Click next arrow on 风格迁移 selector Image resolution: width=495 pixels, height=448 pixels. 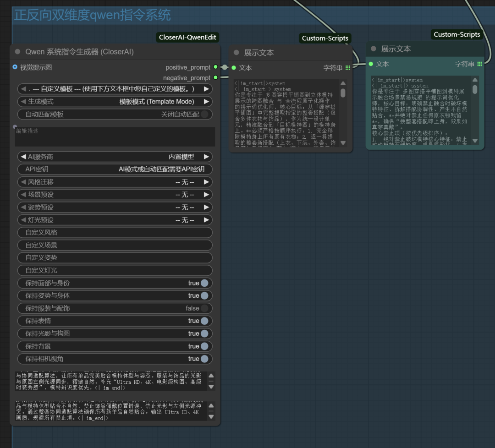pos(206,182)
